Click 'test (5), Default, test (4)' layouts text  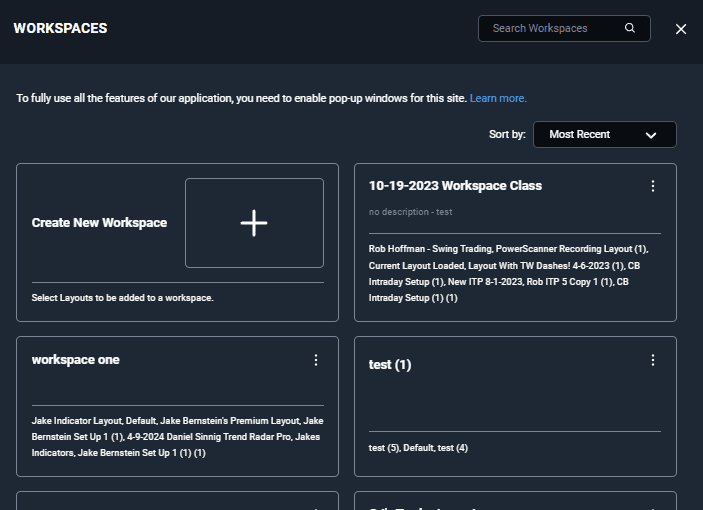pyautogui.click(x=418, y=448)
